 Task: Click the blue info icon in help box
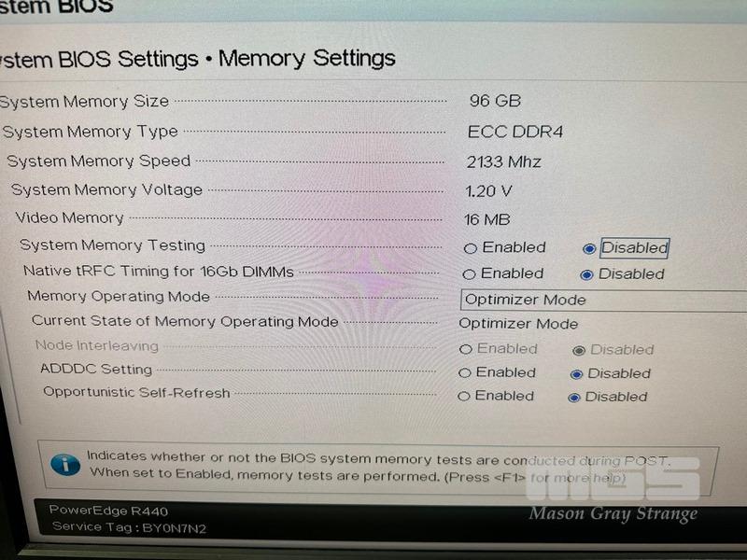[x=65, y=465]
